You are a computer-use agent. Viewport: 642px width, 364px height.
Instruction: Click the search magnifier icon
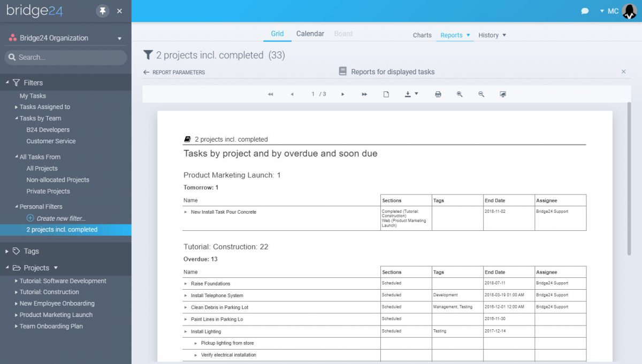pos(12,57)
